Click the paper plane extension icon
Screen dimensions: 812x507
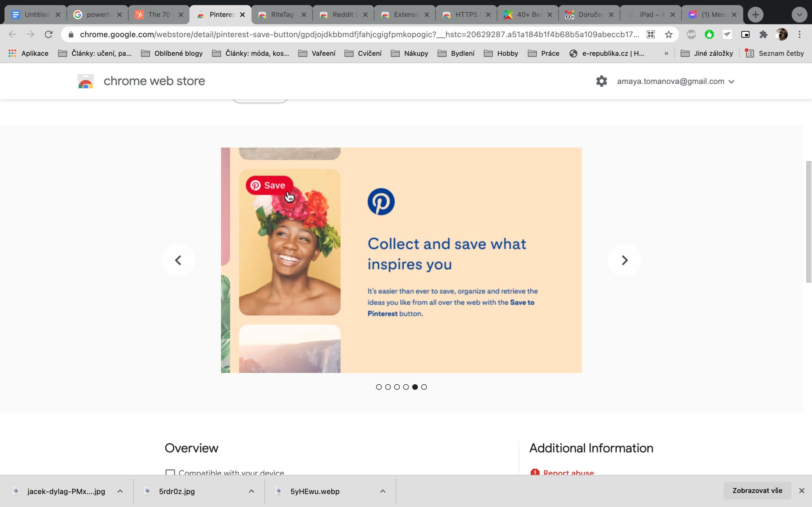[x=727, y=35]
